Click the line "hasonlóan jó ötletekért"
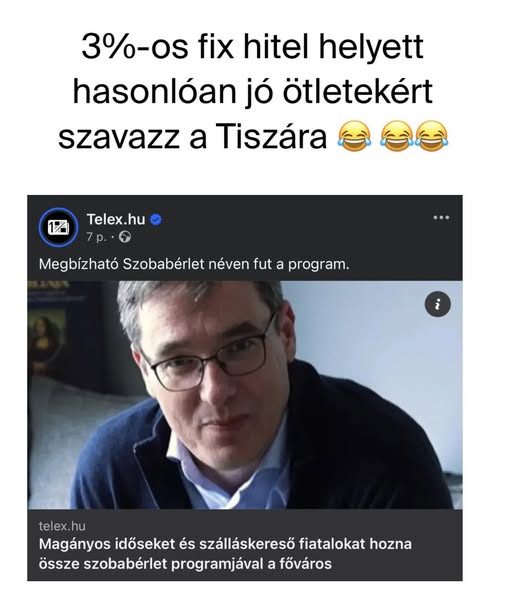The image size is (506, 590). point(252,92)
